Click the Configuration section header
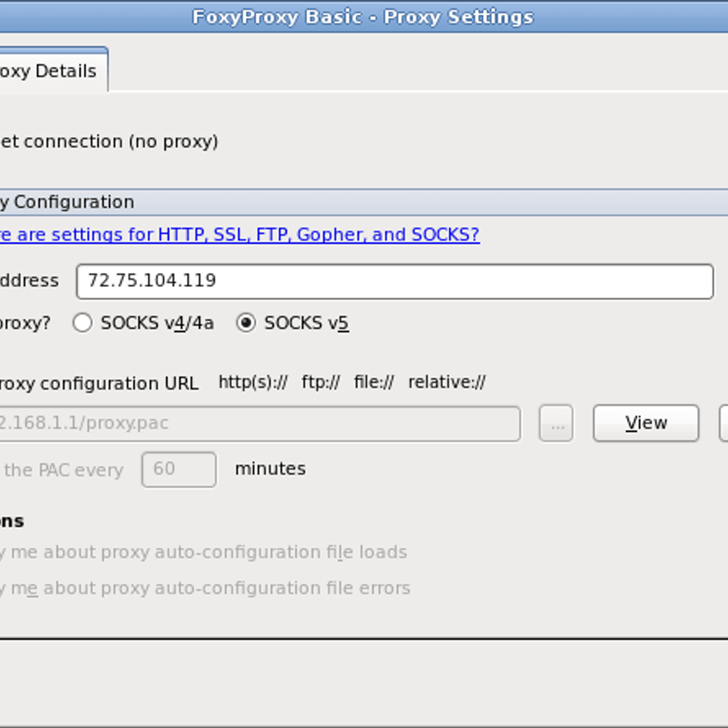The width and height of the screenshot is (728, 728). 364,202
